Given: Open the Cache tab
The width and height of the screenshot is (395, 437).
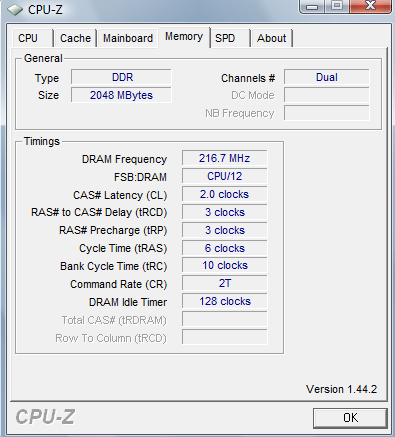Looking at the screenshot, I should [75, 38].
